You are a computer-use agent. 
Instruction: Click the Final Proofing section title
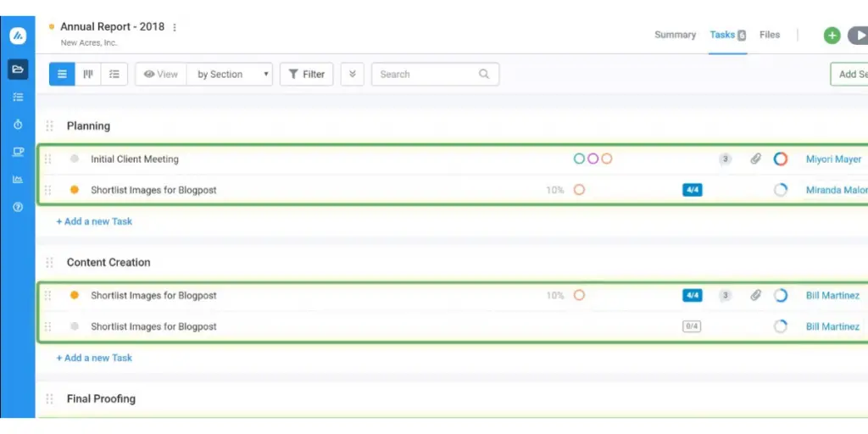[101, 398]
